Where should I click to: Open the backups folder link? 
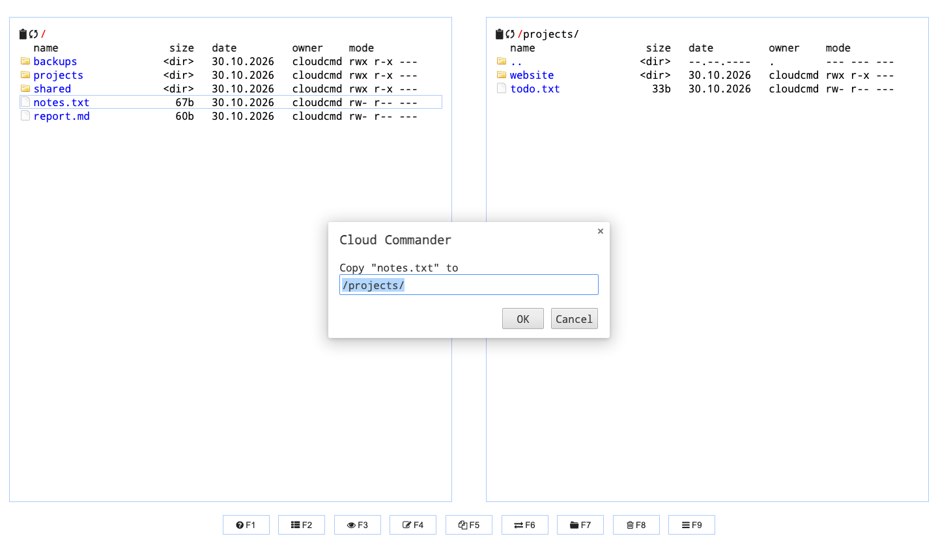pyautogui.click(x=55, y=61)
